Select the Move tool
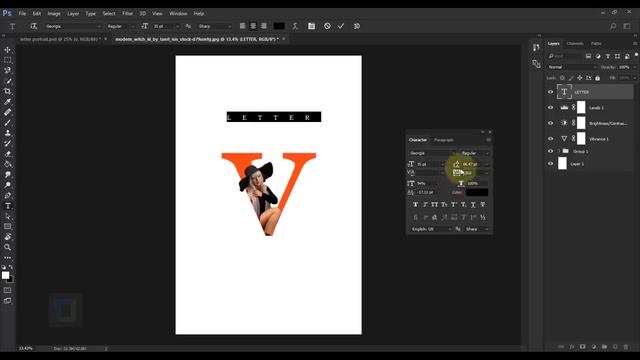 (x=7, y=50)
